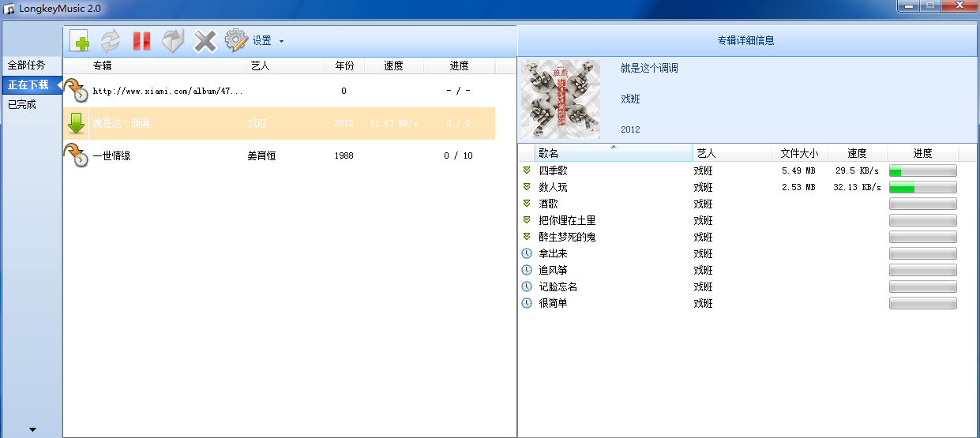Select song 醉生梦死的鬼
This screenshot has height=438, width=980.
tap(567, 237)
